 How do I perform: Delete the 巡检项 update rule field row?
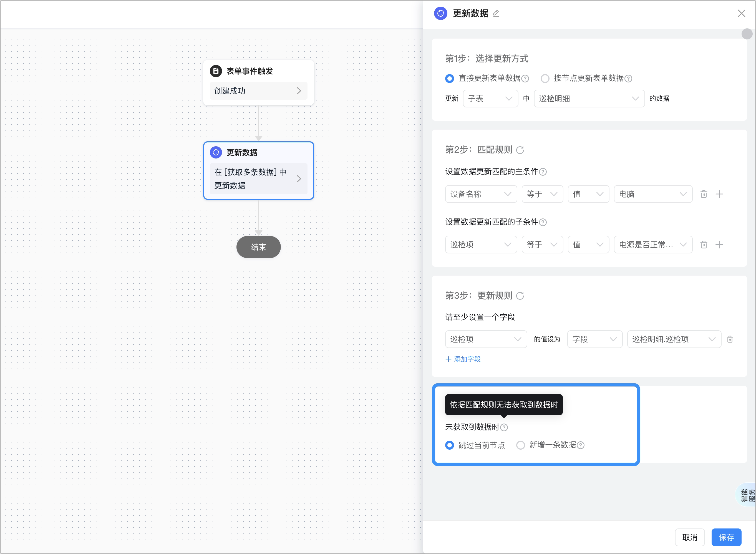pos(730,339)
